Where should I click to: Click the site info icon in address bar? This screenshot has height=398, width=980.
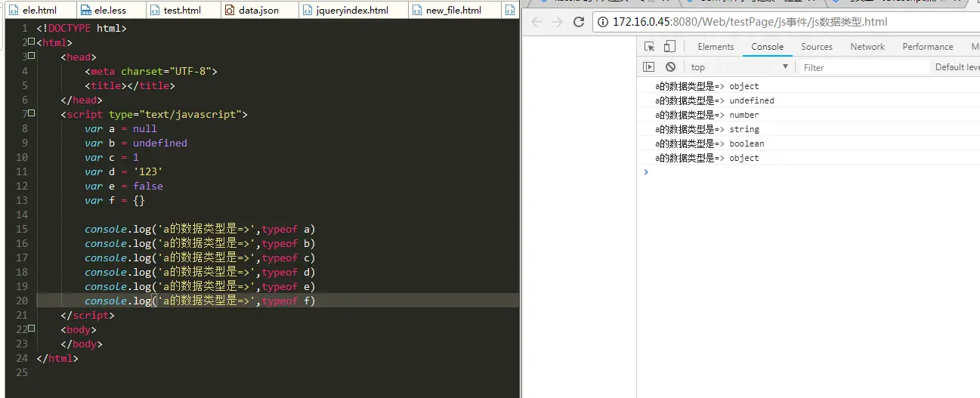pyautogui.click(x=603, y=22)
